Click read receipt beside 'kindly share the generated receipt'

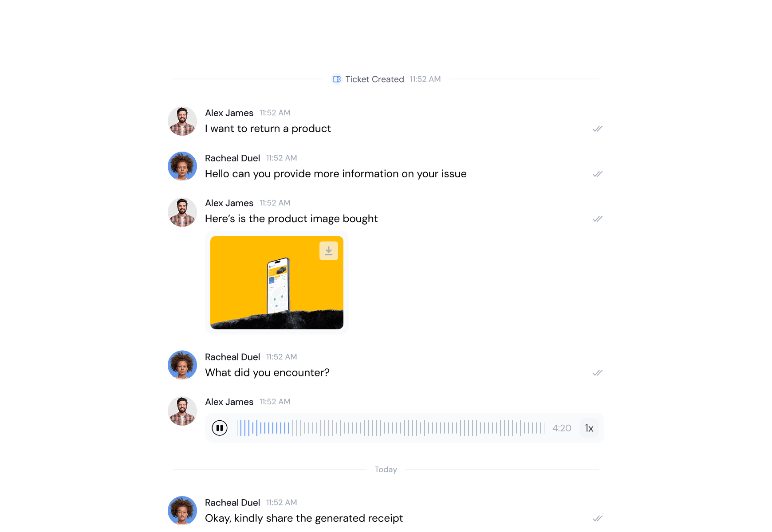point(598,518)
